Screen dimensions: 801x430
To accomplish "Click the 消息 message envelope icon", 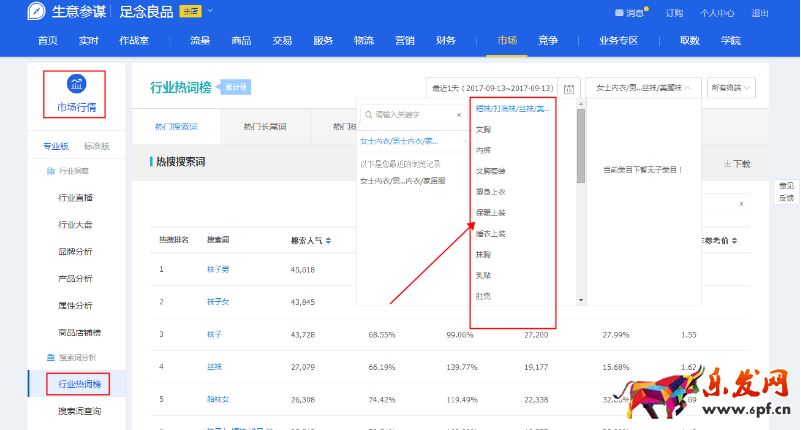I will [x=620, y=14].
